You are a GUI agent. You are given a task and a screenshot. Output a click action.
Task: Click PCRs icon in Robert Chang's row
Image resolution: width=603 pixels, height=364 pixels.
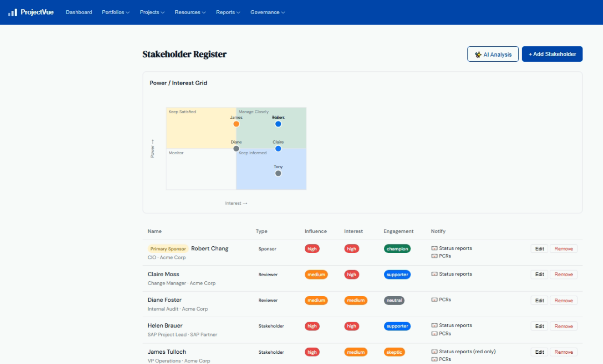(x=434, y=256)
